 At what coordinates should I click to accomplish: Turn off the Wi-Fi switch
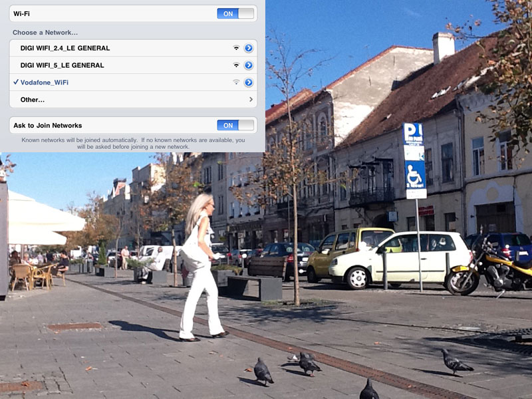point(235,13)
